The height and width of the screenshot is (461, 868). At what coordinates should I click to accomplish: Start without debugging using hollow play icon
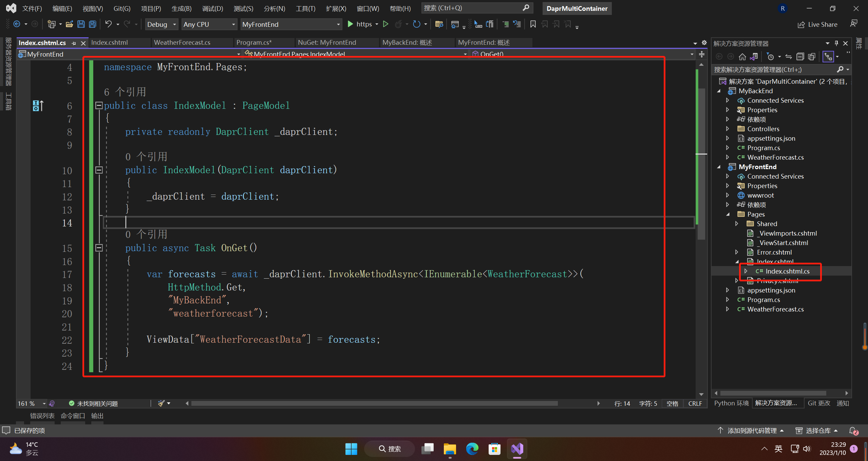385,24
